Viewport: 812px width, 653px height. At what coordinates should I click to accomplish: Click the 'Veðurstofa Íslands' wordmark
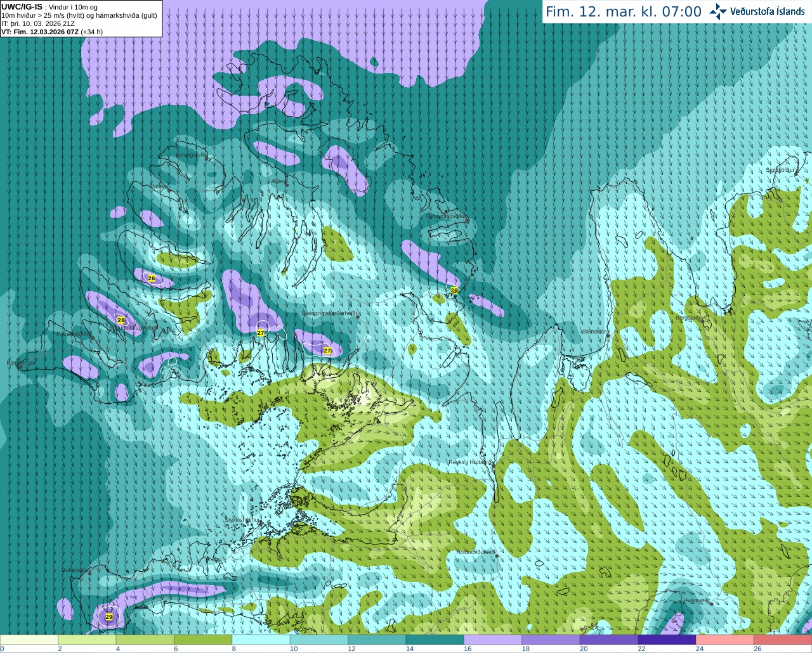tap(768, 11)
